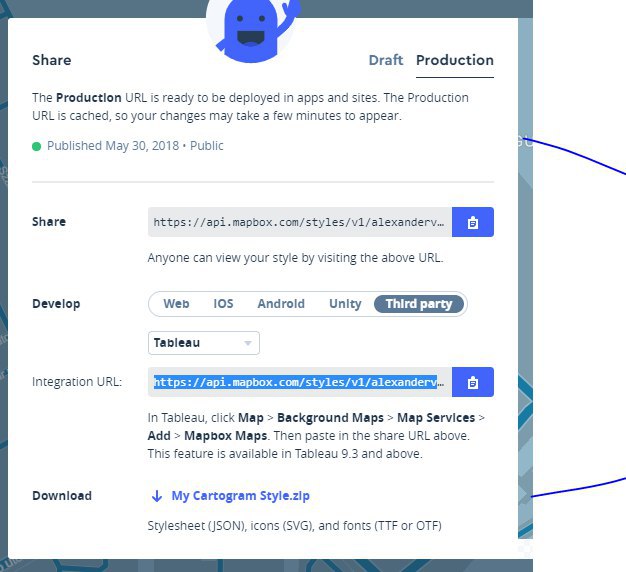Select the Third party develop option
This screenshot has height=572, width=626.
pyautogui.click(x=419, y=304)
